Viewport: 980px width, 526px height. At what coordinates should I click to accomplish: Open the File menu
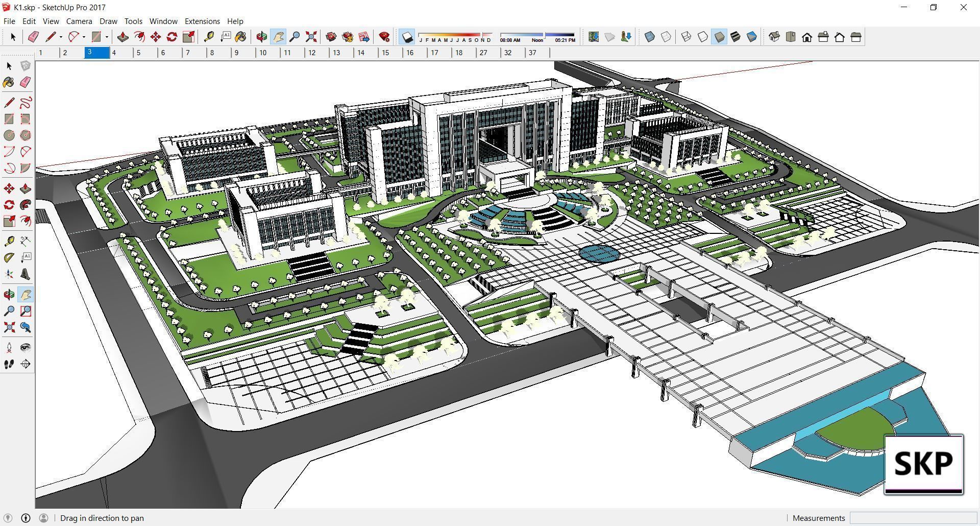pos(9,21)
